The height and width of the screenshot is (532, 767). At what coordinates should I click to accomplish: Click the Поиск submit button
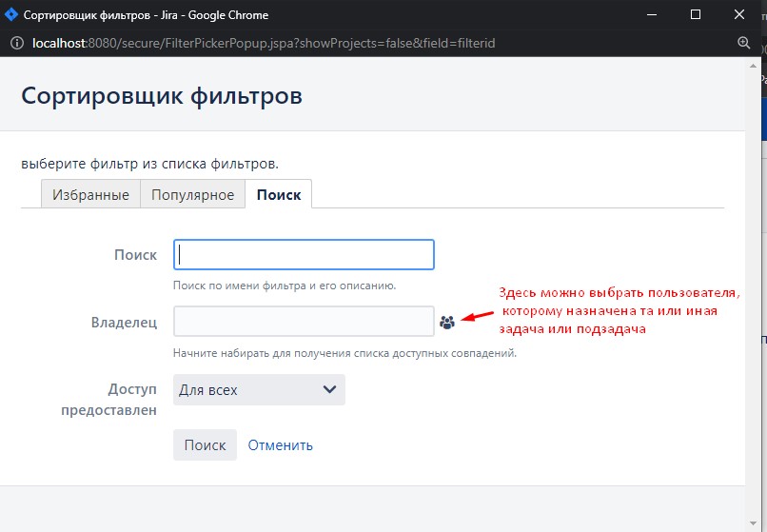click(205, 444)
